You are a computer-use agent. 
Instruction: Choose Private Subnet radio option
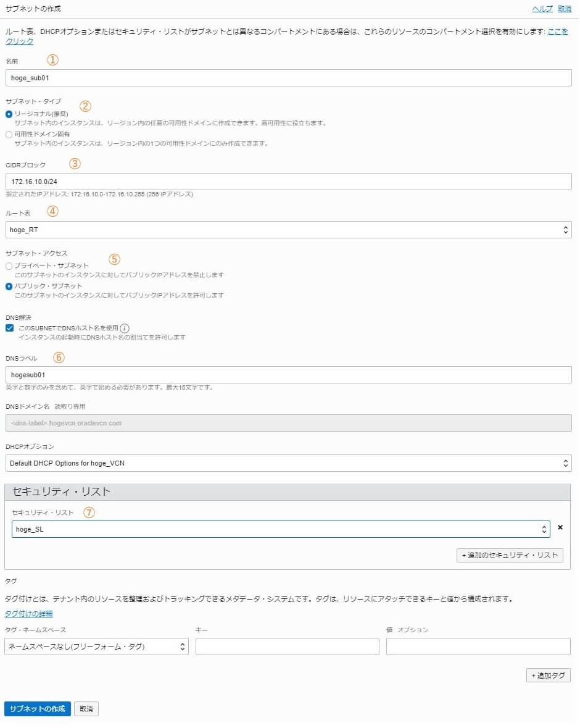9,266
